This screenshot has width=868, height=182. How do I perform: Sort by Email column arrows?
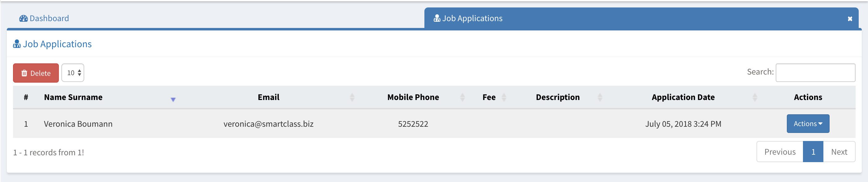point(352,98)
